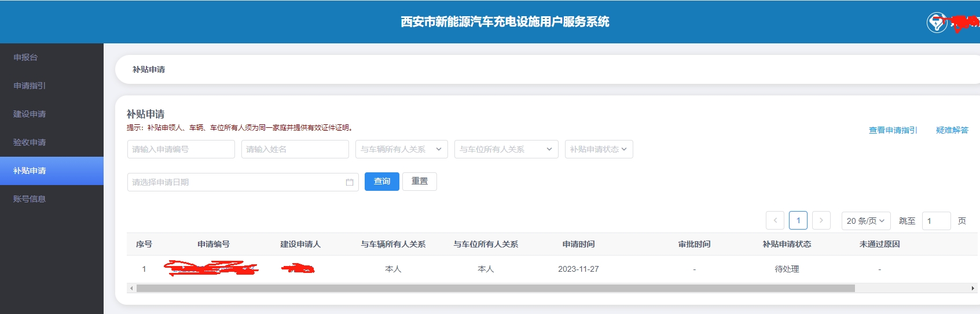Click the 请输入申请编号 input field
Image resolution: width=980 pixels, height=314 pixels.
click(181, 149)
